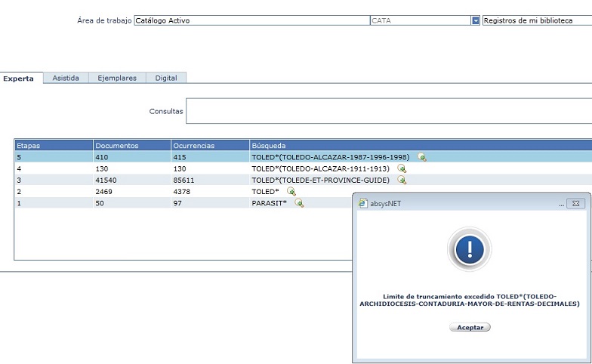The height and width of the screenshot is (364, 592).
Task: Expand the CATA dropdown arrow
Action: point(476,20)
